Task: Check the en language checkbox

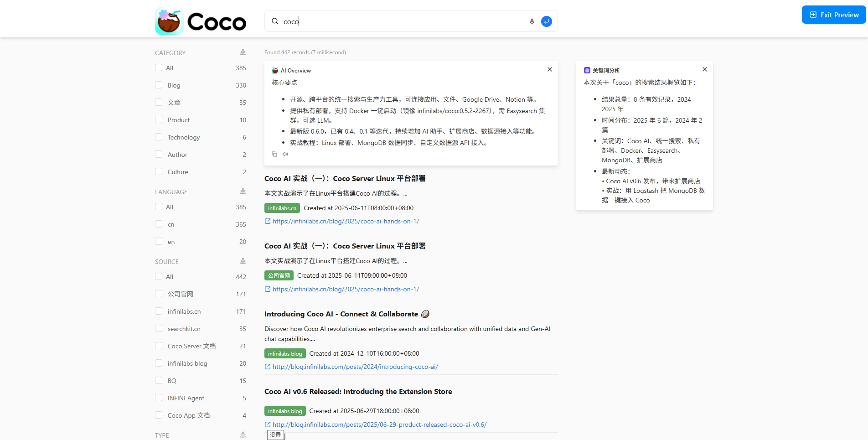Action: pyautogui.click(x=159, y=241)
